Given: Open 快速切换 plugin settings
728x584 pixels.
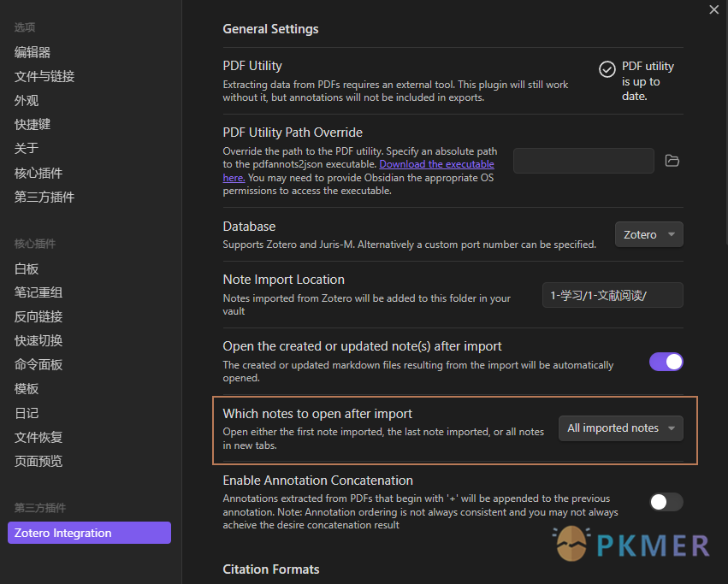Looking at the screenshot, I should (38, 341).
